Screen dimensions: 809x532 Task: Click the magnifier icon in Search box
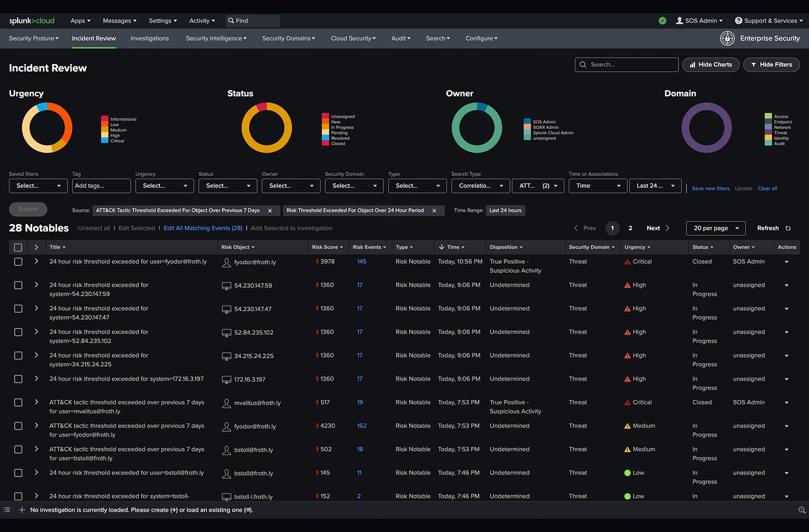(583, 65)
